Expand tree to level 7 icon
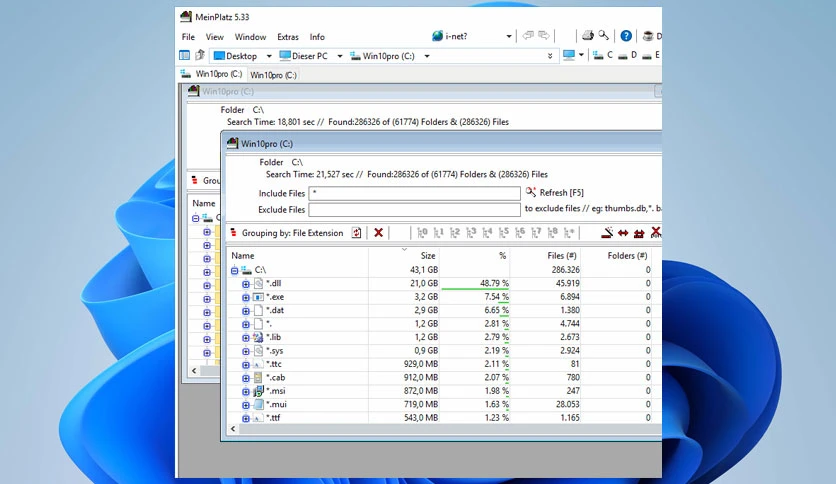Screen dimensions: 836x484 coord(536,232)
